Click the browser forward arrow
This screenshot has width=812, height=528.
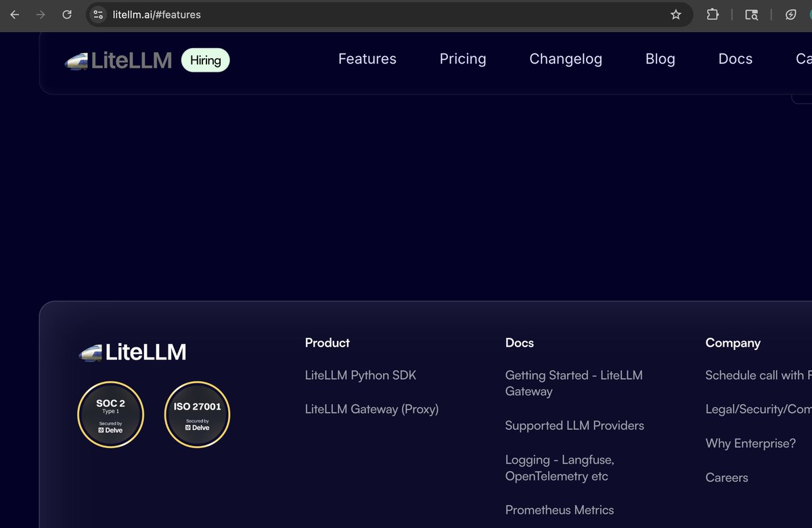(x=41, y=14)
